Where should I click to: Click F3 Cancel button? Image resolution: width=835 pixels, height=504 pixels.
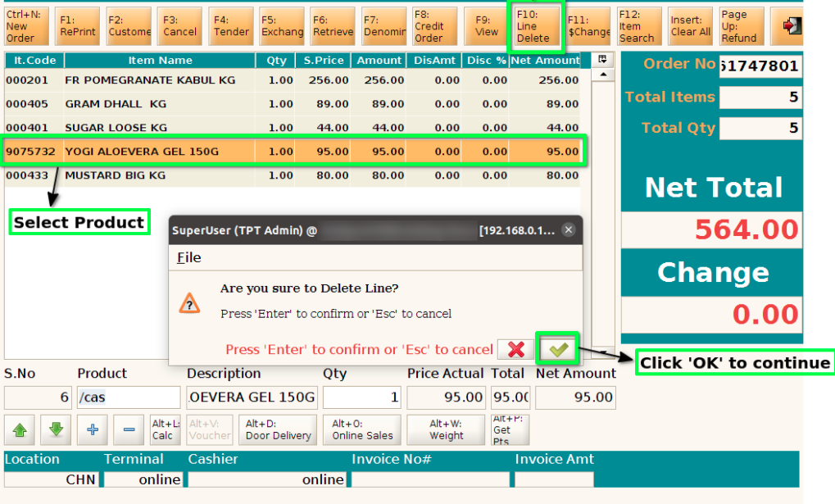pos(179,26)
